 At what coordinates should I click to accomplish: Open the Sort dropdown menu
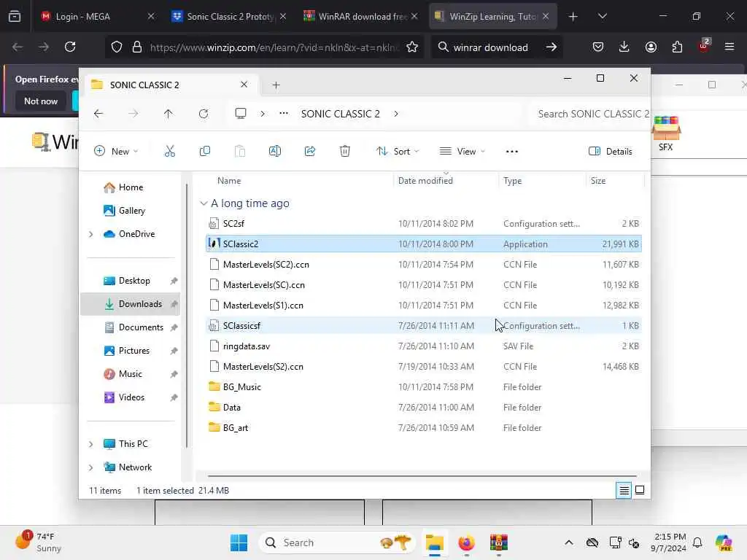(398, 152)
